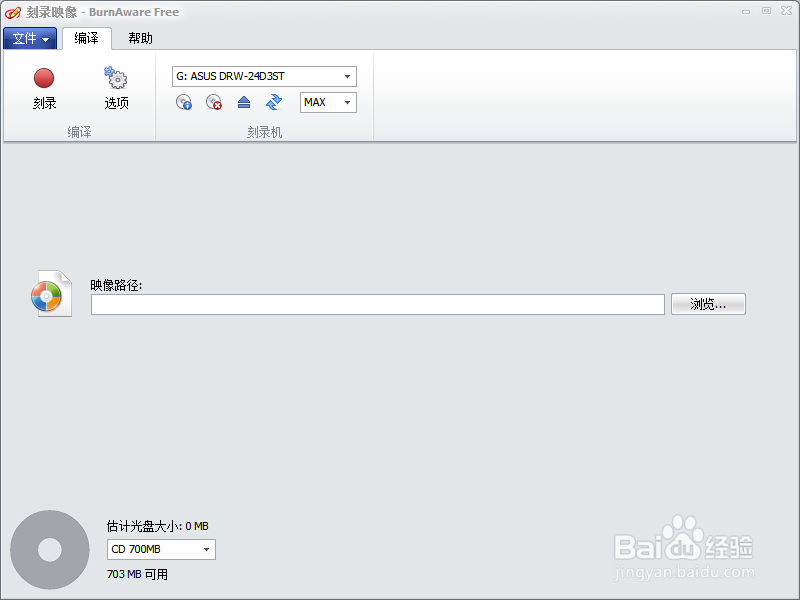Expand the CD 700MB disc size dropdown

pyautogui.click(x=161, y=549)
